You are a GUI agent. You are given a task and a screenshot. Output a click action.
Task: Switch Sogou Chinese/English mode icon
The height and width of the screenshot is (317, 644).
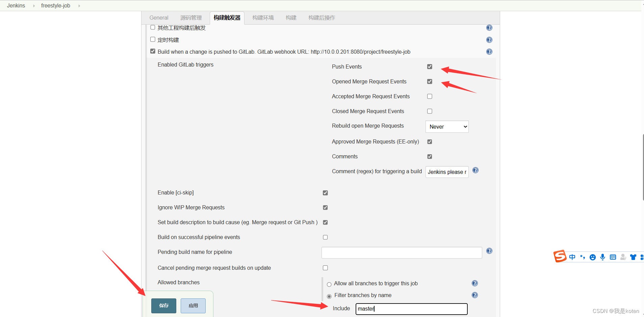coord(572,257)
